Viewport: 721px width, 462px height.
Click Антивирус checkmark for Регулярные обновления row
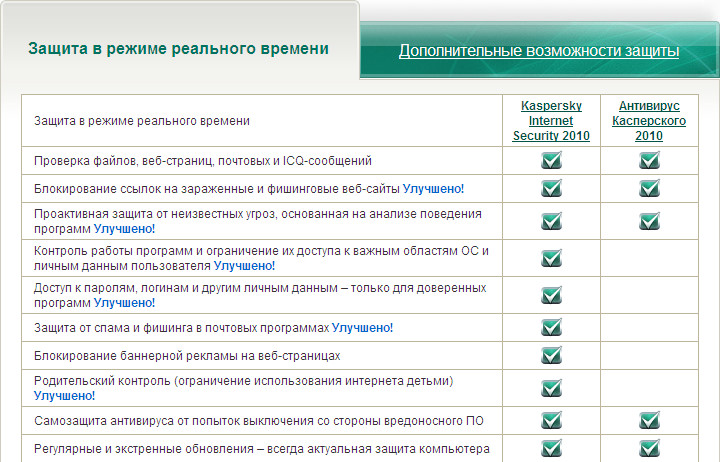[x=649, y=448]
